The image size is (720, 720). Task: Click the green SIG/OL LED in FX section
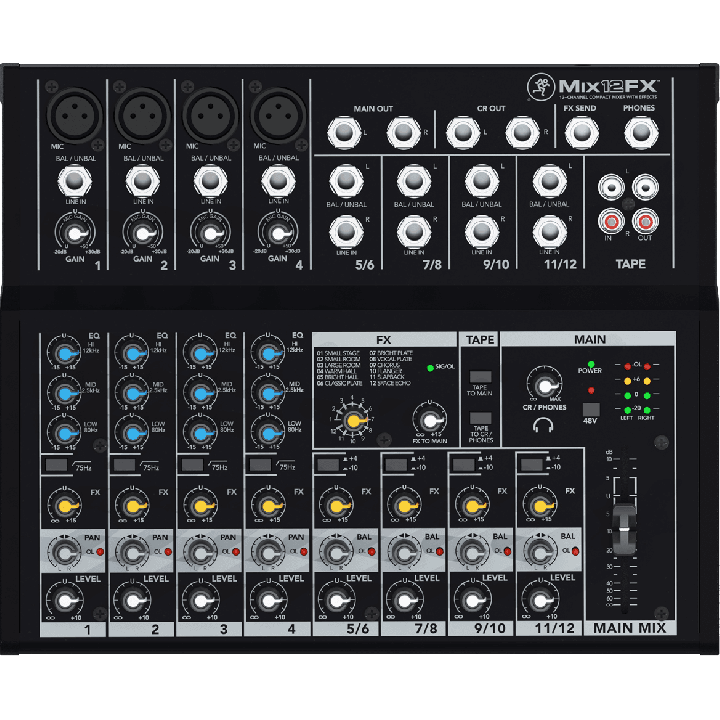click(x=430, y=368)
